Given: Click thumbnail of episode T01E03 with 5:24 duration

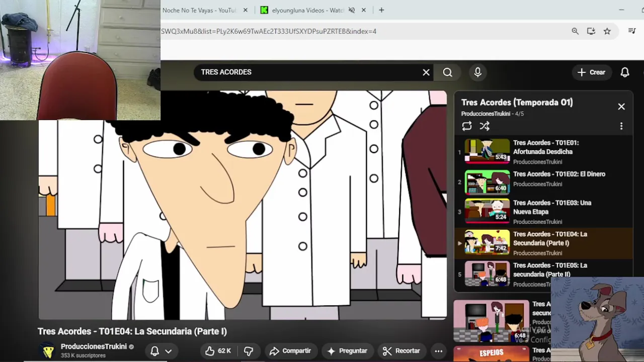Looking at the screenshot, I should coord(487,211).
